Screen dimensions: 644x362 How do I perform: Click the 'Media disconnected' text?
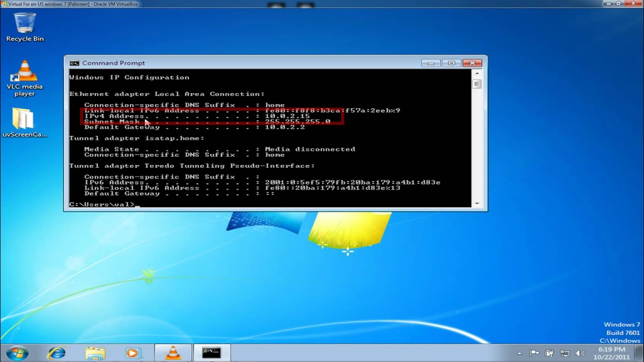310,149
